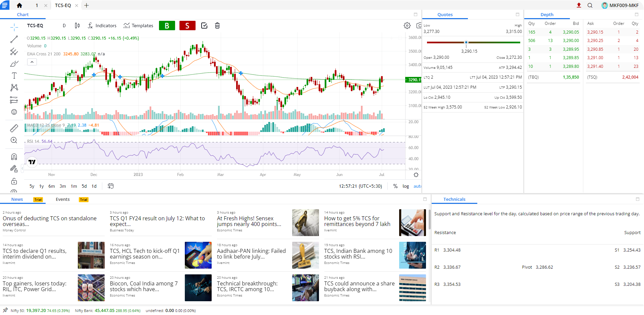
Task: Open news 'TCS could announce a share buyback'
Action: (359, 286)
